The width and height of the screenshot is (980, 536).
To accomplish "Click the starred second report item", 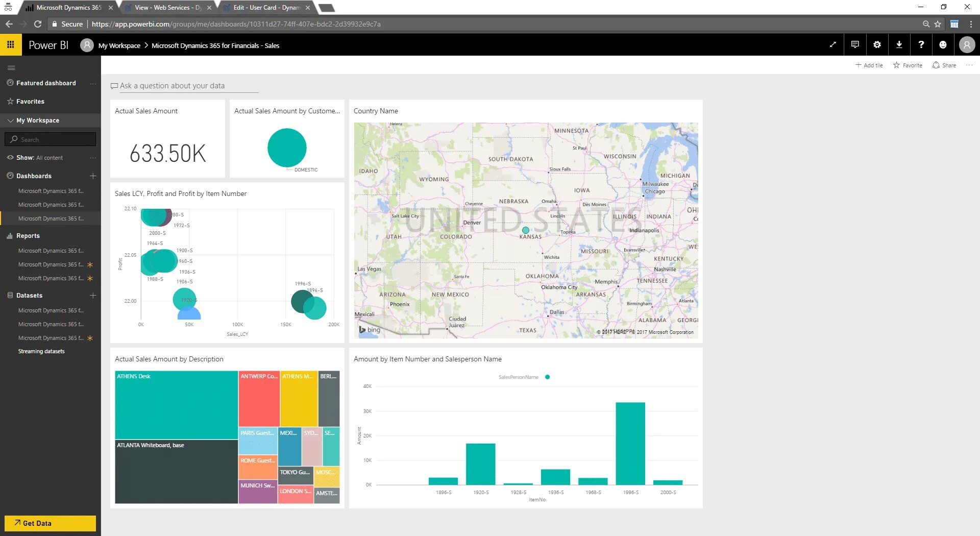I will click(x=51, y=264).
